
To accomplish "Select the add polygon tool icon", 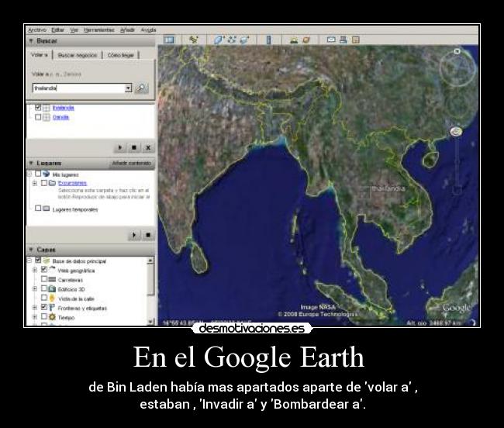I will coord(219,40).
